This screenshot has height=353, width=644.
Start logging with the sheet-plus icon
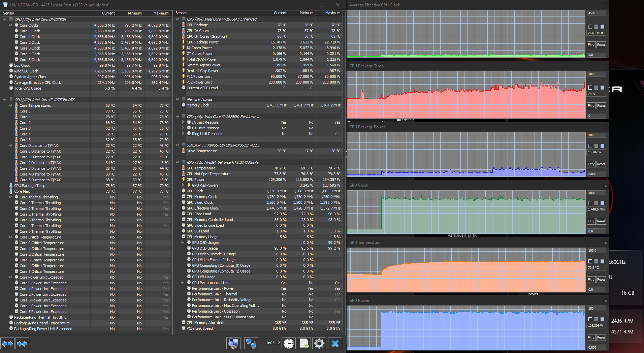(304, 344)
